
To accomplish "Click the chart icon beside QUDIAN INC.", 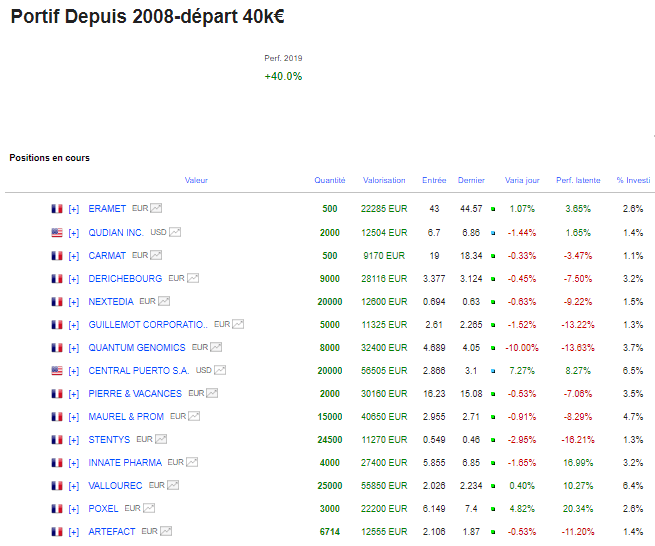I will [x=175, y=232].
